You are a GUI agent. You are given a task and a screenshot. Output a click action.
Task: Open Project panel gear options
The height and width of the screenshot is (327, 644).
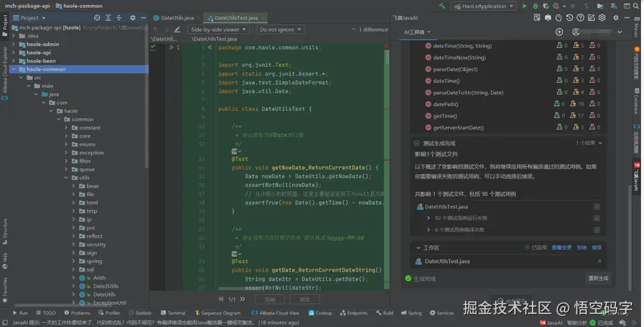click(x=132, y=18)
